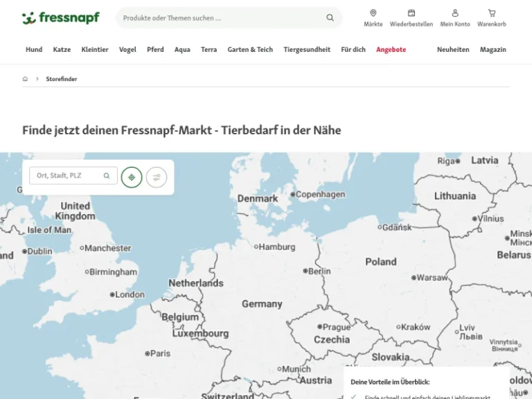Click the Netherlands label on map
The height and width of the screenshot is (399, 532).
[x=196, y=283]
